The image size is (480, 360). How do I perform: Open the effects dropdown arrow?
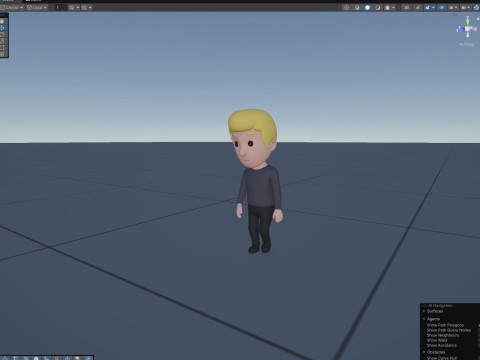433,7
